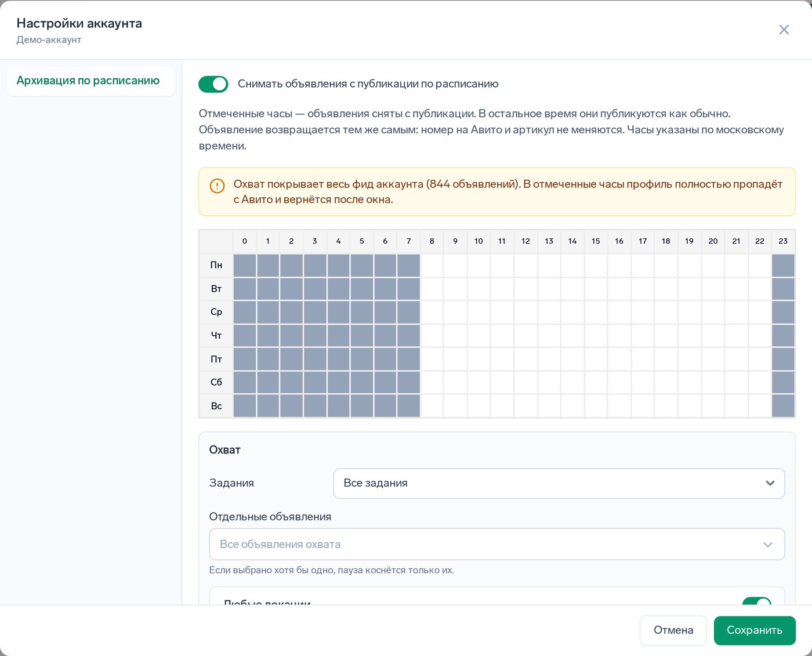This screenshot has height=656, width=812.
Task: Expand Все объявления охвата selector
Action: pos(497,544)
